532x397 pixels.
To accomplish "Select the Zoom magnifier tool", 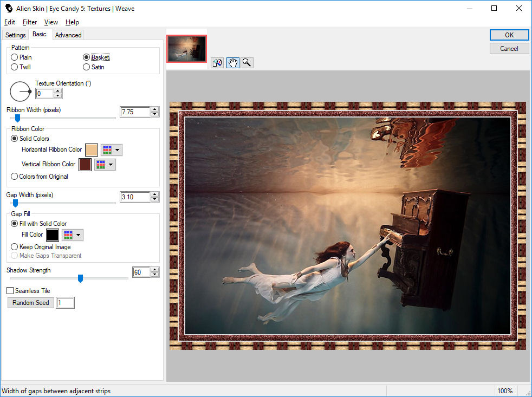I will [247, 63].
